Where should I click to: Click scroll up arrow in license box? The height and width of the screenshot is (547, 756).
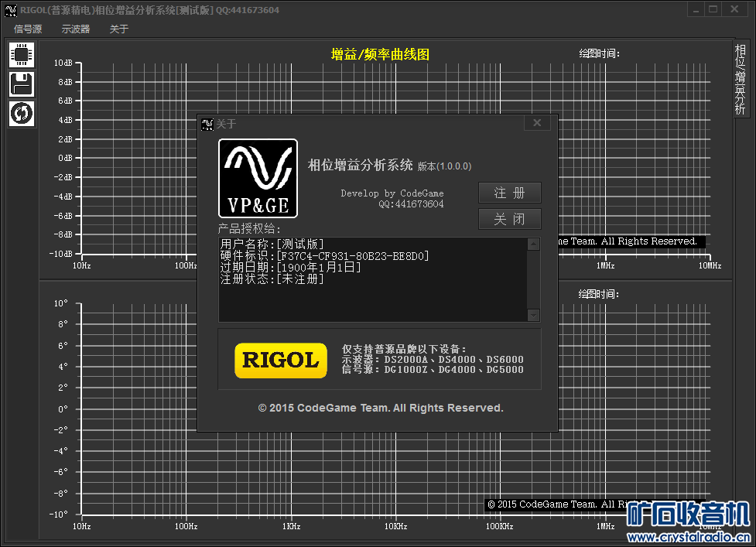click(533, 244)
